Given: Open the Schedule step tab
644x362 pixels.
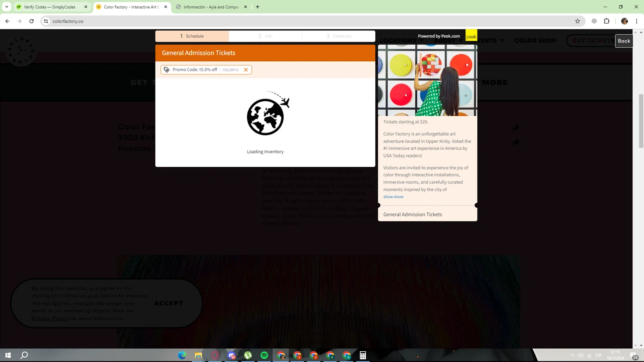Looking at the screenshot, I should 192,36.
